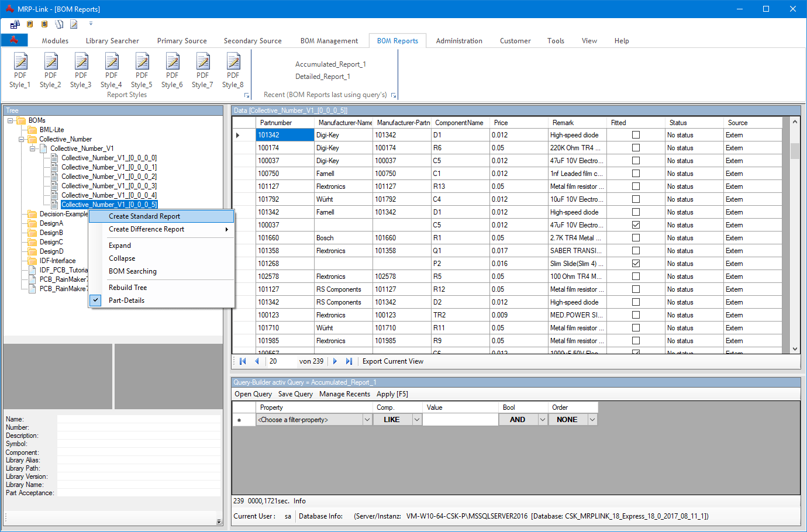
Task: Click Open Query in Query-Builder
Action: tap(253, 394)
